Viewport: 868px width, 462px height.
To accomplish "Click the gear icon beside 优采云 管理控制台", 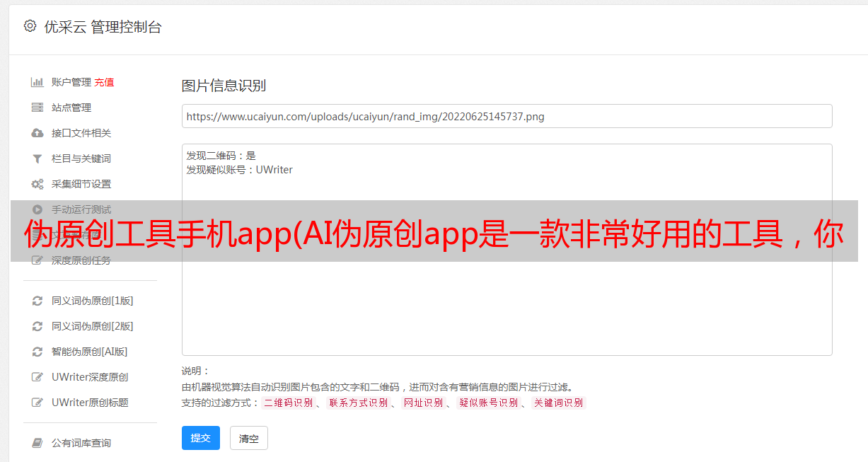I will click(x=30, y=26).
